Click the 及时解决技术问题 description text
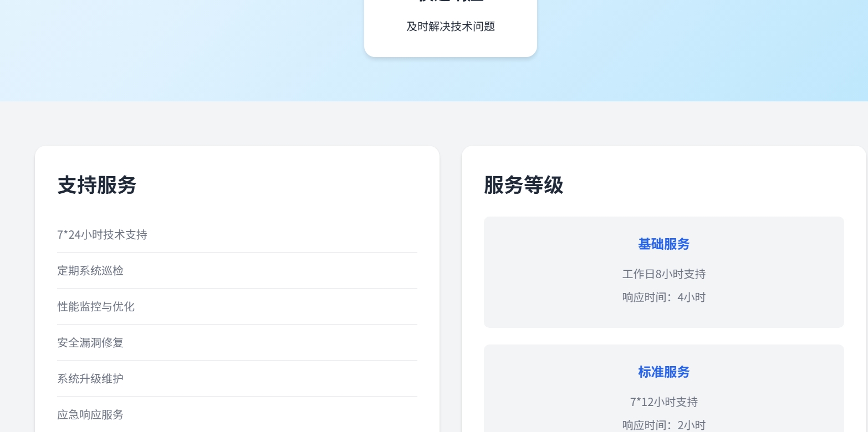Screen dimensions: 868x432 [450, 27]
